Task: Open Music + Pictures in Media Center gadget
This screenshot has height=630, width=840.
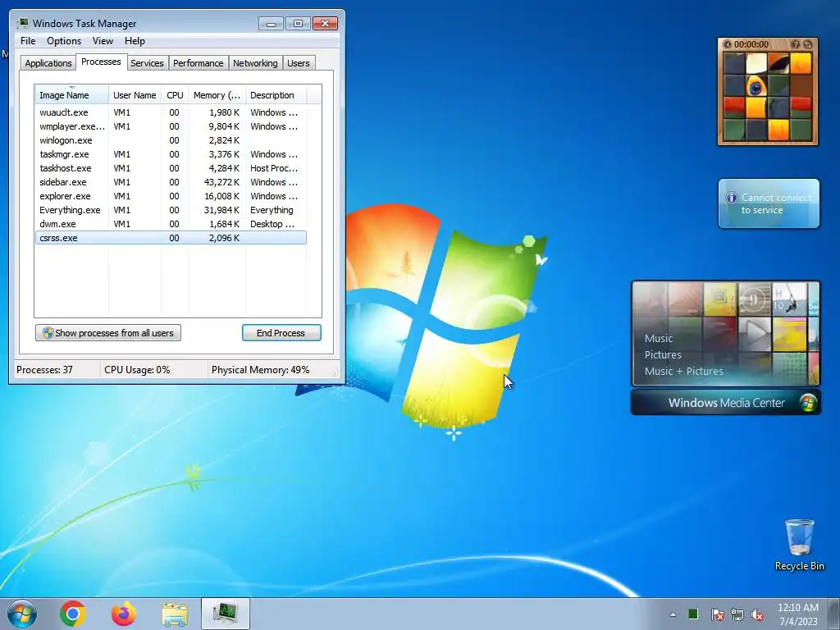Action: pos(683,372)
